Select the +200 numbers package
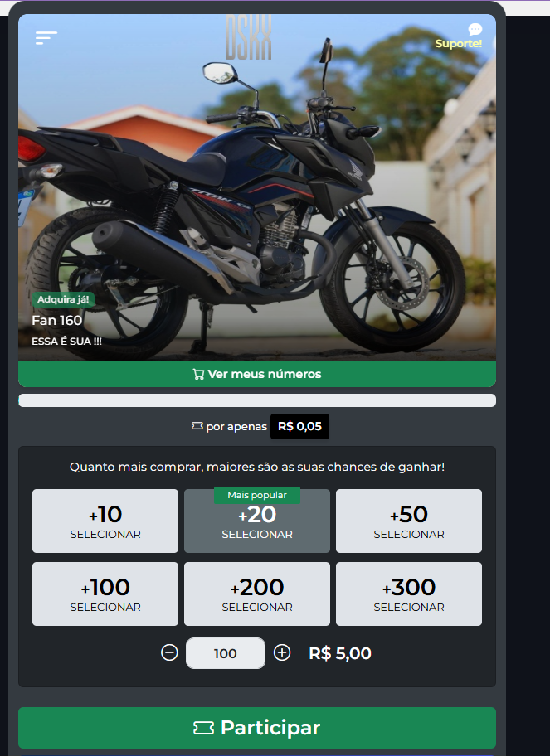Image resolution: width=550 pixels, height=756 pixels. 257,594
